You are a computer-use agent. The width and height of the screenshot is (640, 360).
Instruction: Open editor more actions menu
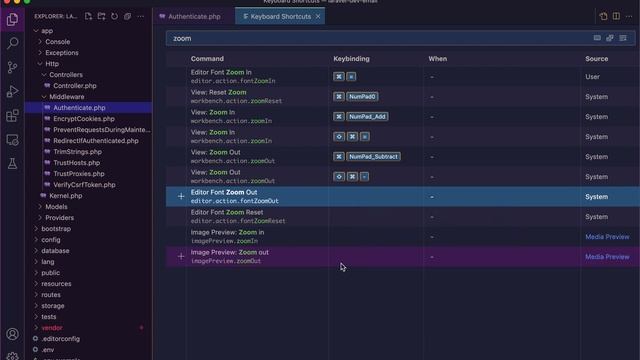(x=629, y=16)
